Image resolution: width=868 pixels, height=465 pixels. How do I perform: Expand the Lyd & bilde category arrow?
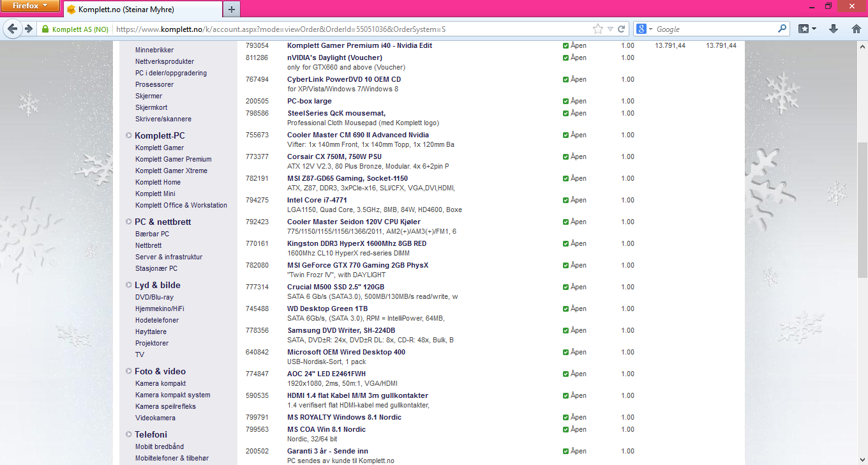coord(129,285)
